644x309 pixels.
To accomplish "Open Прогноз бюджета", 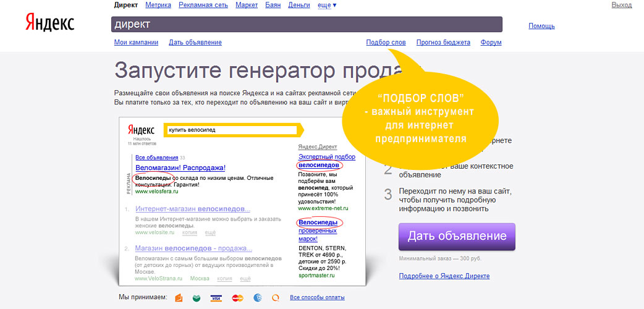I will click(x=443, y=42).
